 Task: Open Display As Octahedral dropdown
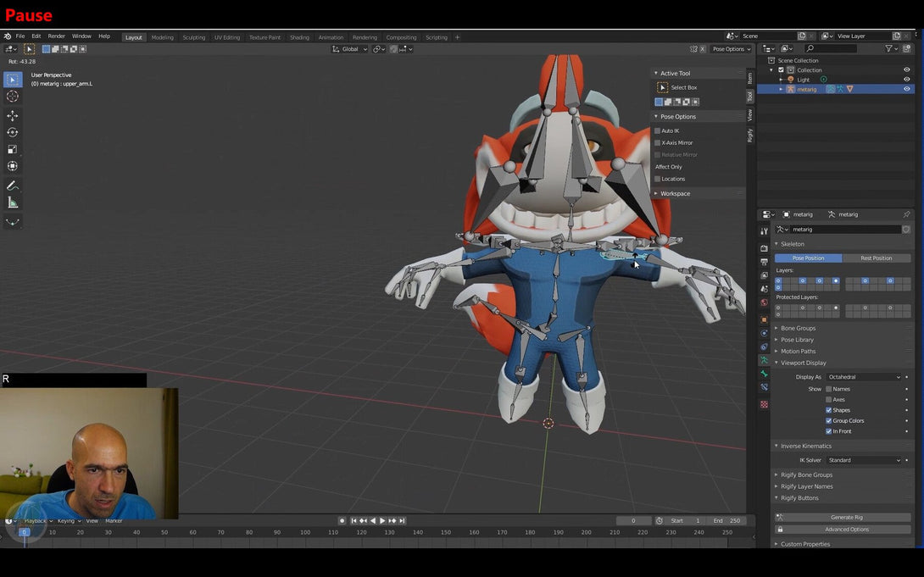[x=863, y=377]
